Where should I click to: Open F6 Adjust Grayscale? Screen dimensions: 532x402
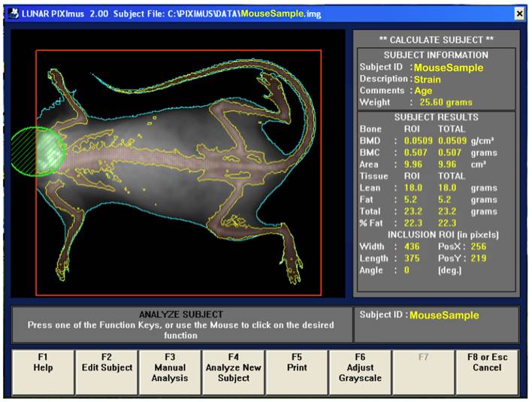tap(360, 373)
